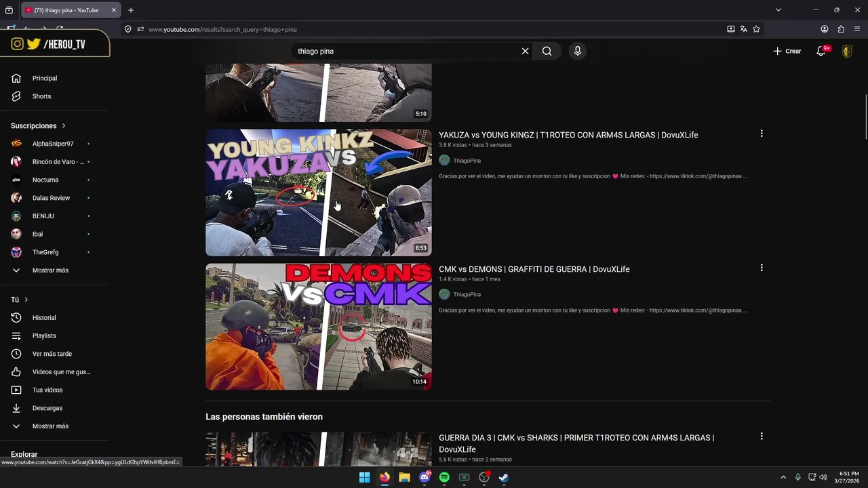Open a new browser tab
Screen dimensions: 868x488
(x=131, y=10)
